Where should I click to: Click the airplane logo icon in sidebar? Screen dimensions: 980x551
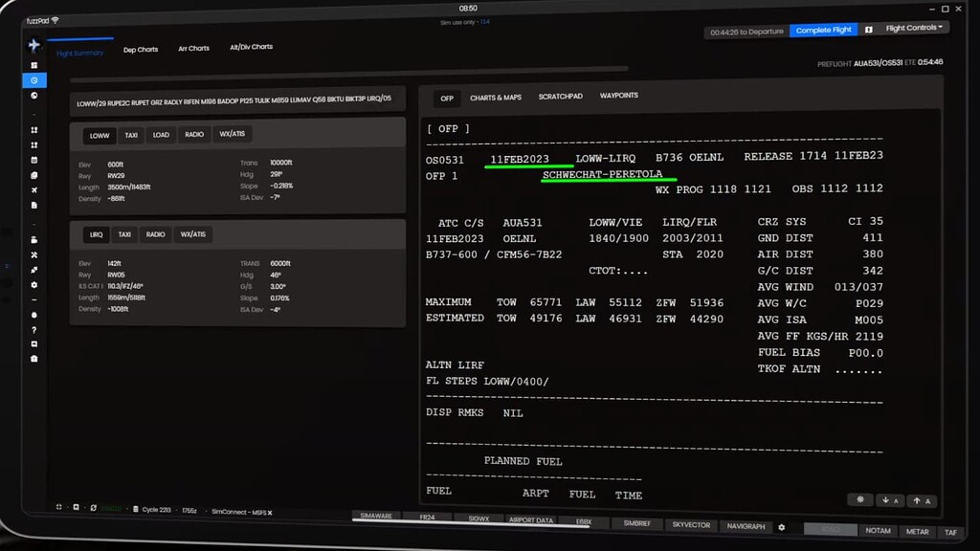[34, 45]
